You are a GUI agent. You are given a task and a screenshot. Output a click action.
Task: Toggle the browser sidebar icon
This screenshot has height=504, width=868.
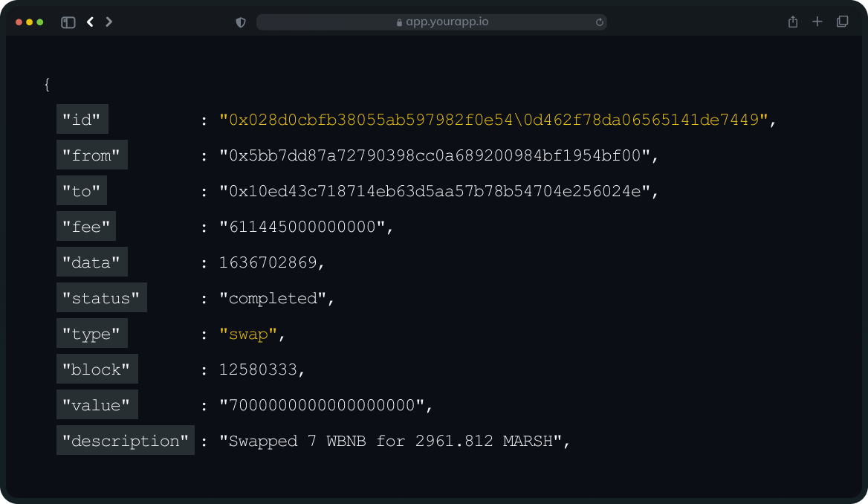pos(68,22)
